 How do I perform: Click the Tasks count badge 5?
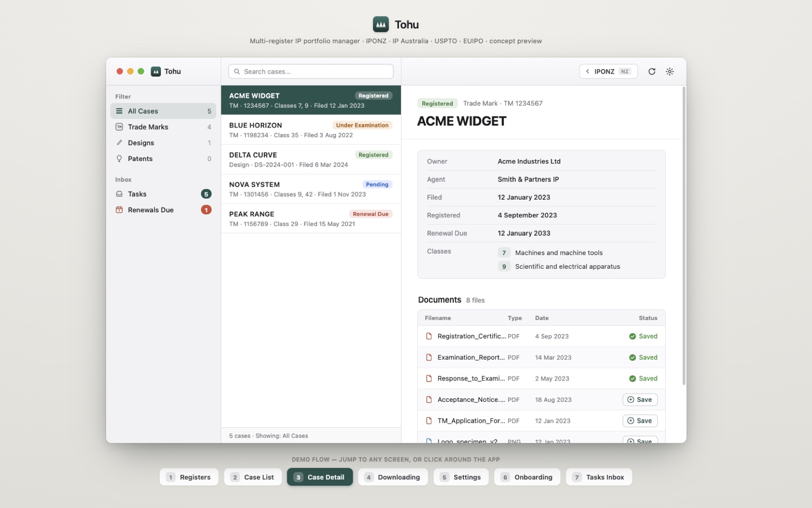point(206,194)
